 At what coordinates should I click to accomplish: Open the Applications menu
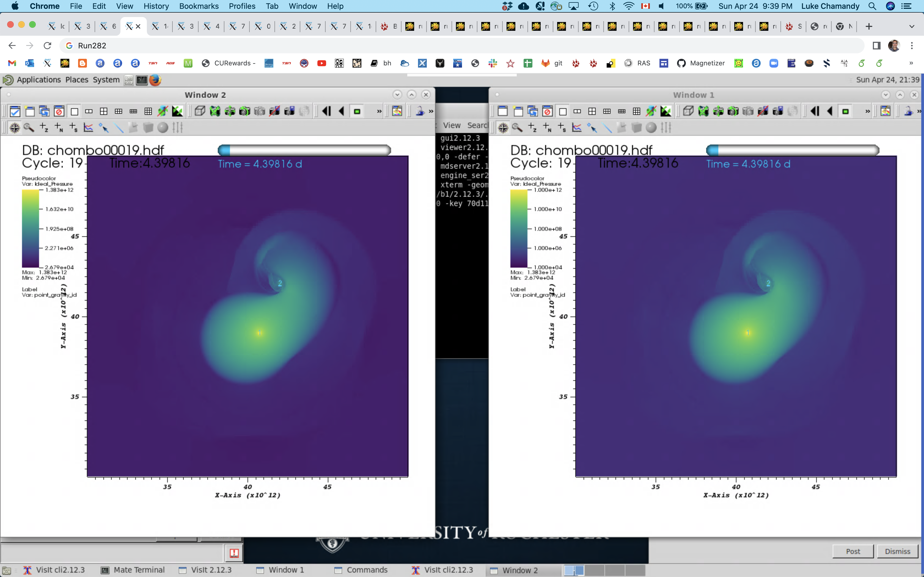[38, 80]
